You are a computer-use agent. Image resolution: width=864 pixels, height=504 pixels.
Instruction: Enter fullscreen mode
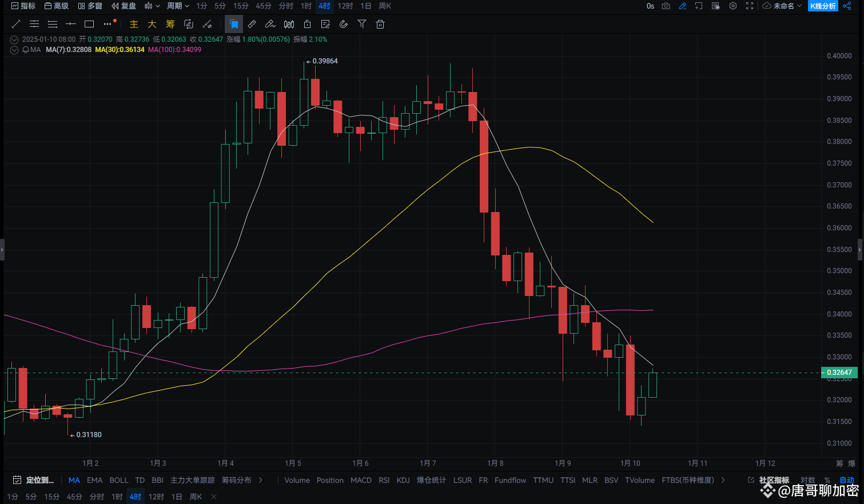click(750, 6)
